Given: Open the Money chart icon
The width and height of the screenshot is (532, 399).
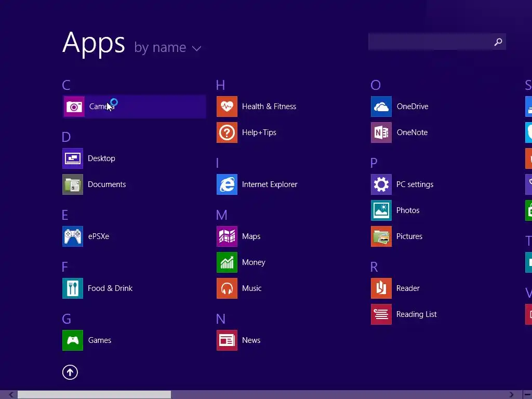Looking at the screenshot, I should click(x=227, y=262).
